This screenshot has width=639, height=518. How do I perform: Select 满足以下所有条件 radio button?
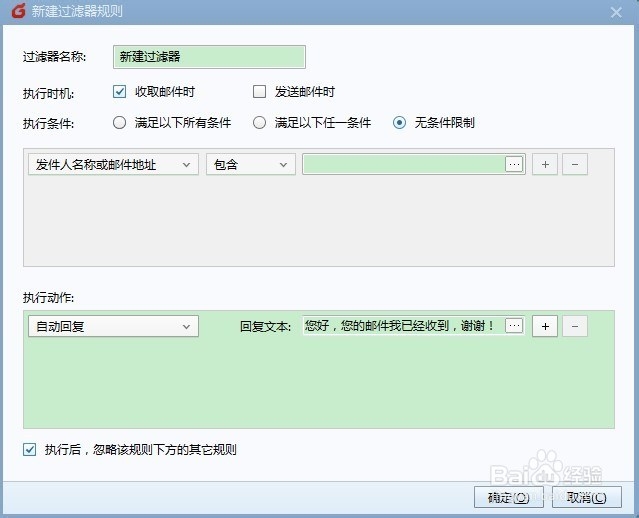(119, 123)
